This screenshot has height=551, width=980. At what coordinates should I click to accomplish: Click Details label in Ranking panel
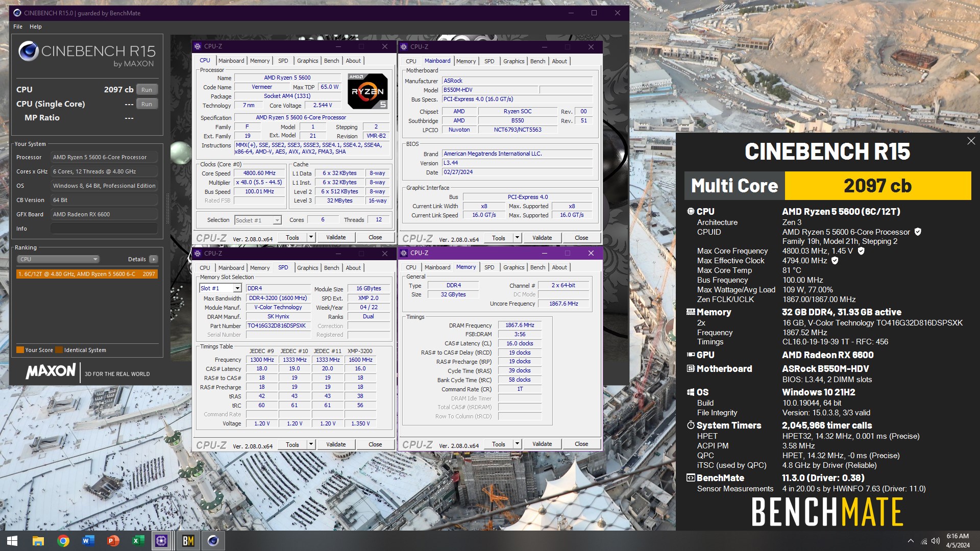137,259
